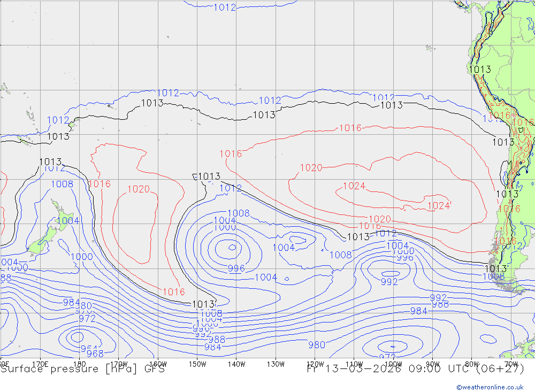Click the 'Surface pressure [hPa] GFS' title
The width and height of the screenshot is (535, 392).
[x=82, y=369]
